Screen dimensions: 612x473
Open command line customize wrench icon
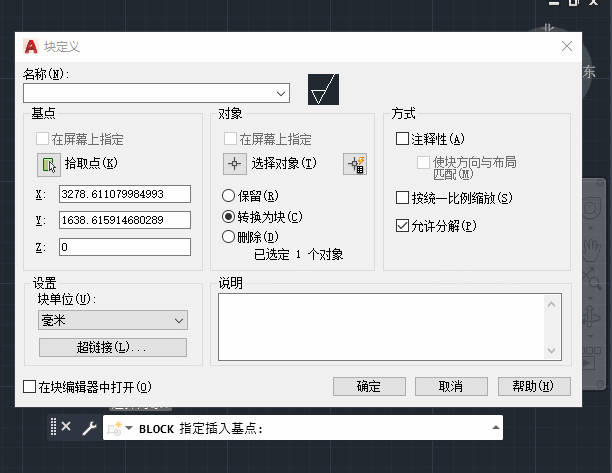pos(89,428)
